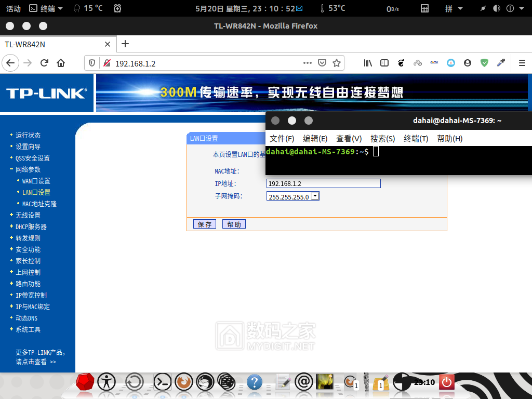Expand DHCP服务器 menu section

click(x=29, y=227)
